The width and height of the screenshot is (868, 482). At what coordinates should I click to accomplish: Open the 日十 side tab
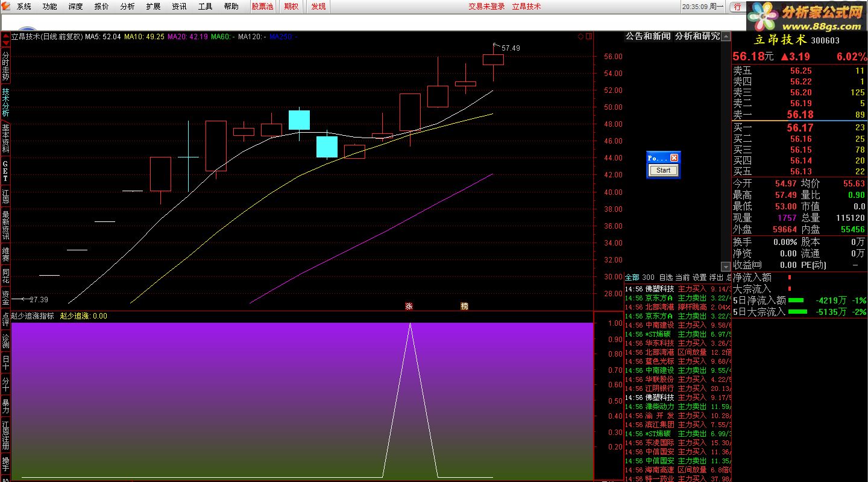pos(5,363)
